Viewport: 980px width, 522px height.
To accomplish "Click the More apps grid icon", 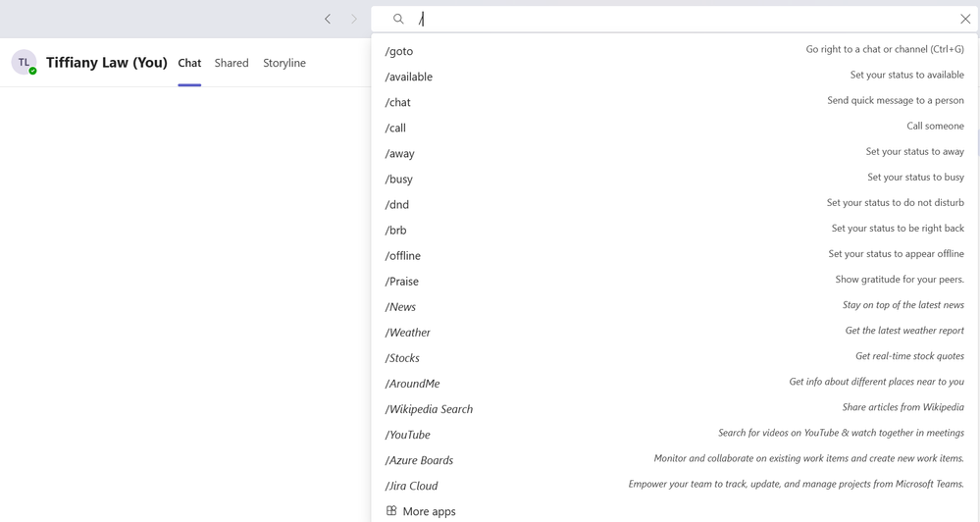I will tap(391, 511).
